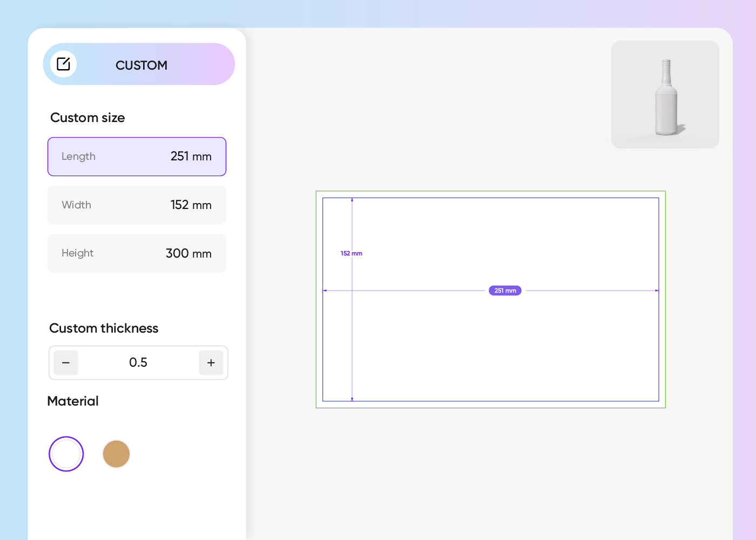
Task: Focus the Length 251 mm field
Action: (x=137, y=157)
